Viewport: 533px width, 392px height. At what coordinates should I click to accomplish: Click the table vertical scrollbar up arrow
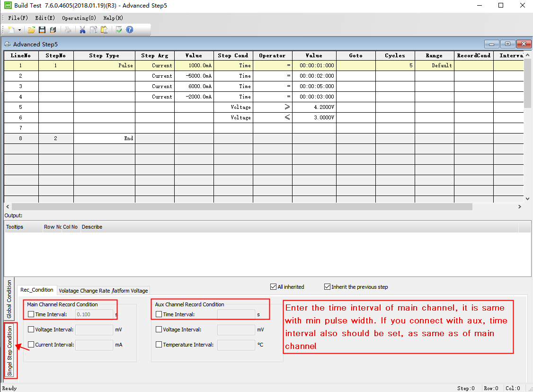[528, 55]
